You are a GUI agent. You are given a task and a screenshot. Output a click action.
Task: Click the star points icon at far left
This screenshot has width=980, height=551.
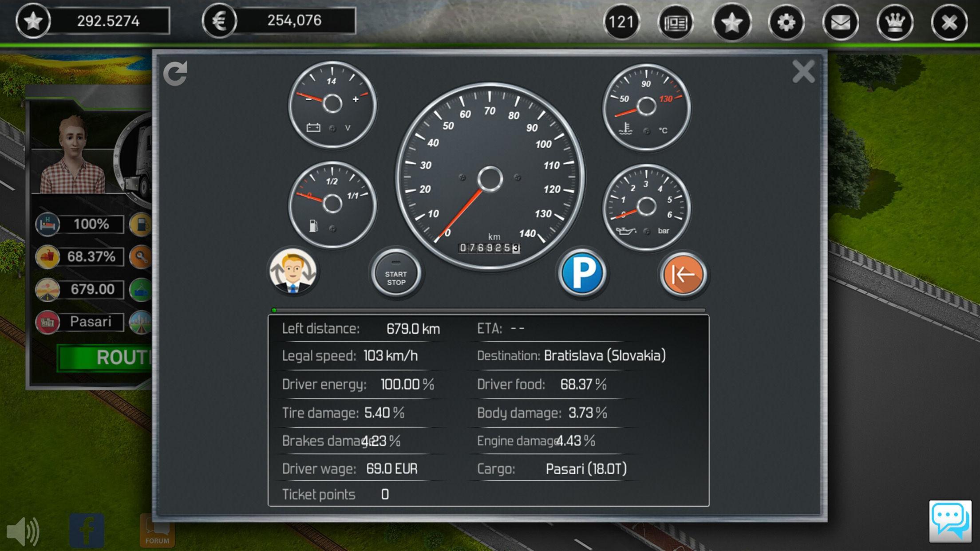point(33,21)
